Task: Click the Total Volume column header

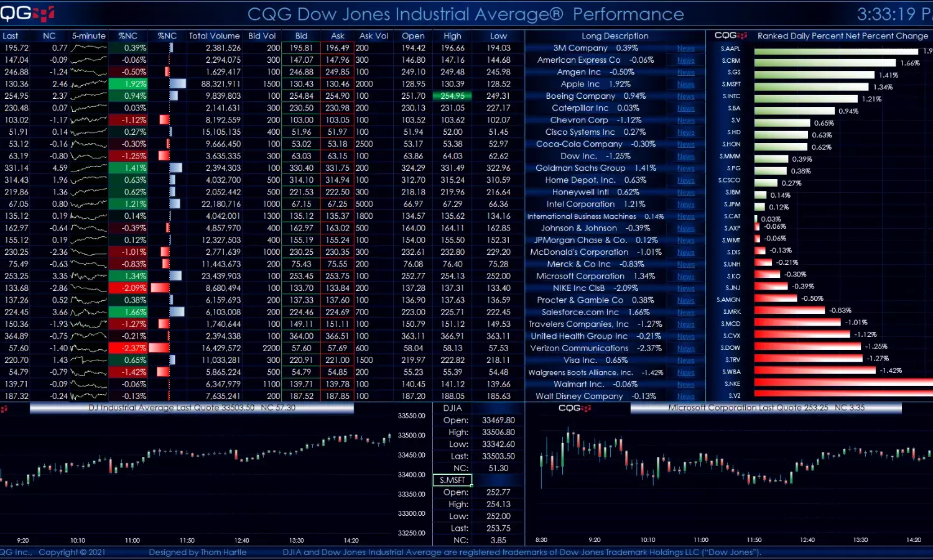Action: point(214,36)
